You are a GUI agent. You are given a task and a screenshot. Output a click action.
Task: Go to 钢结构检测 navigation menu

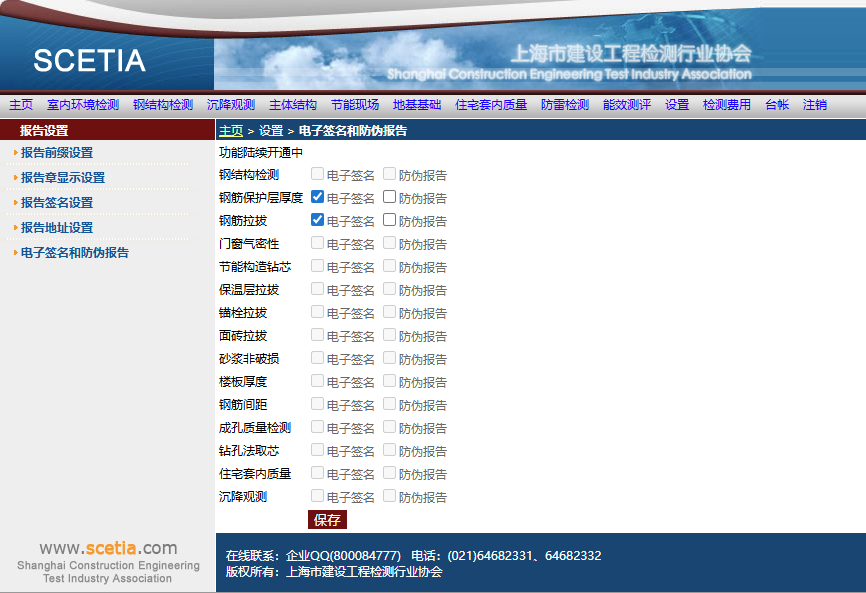163,105
